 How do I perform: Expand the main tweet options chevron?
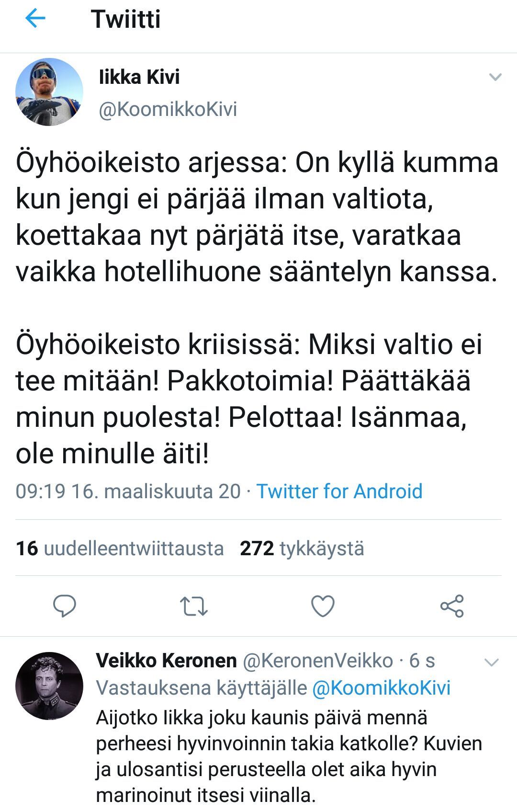495,77
